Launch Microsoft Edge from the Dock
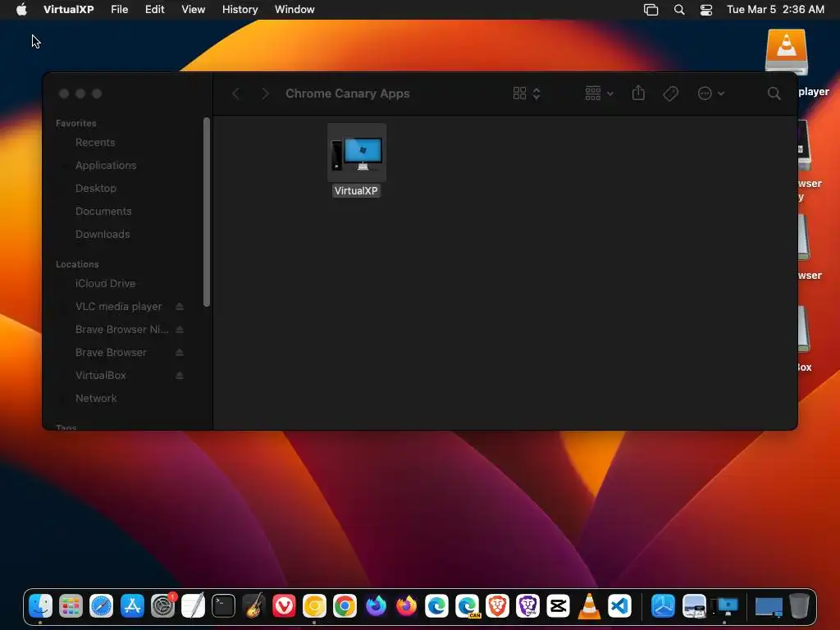 click(436, 606)
